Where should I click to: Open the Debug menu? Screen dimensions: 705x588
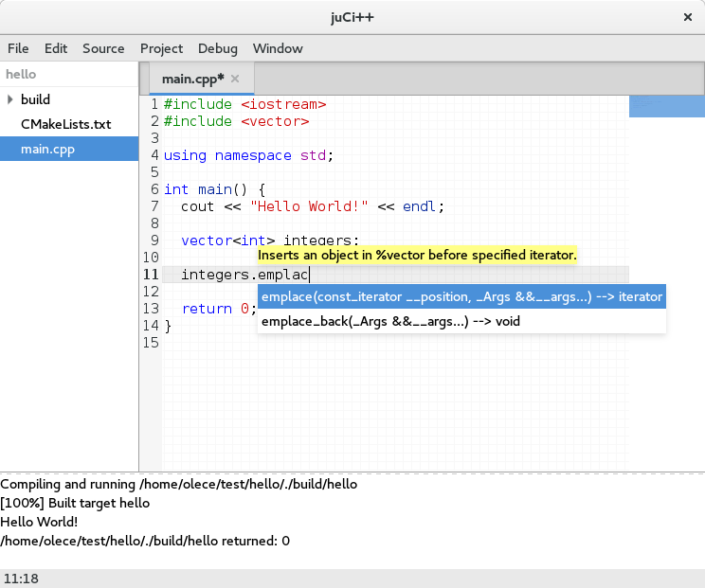coord(218,48)
